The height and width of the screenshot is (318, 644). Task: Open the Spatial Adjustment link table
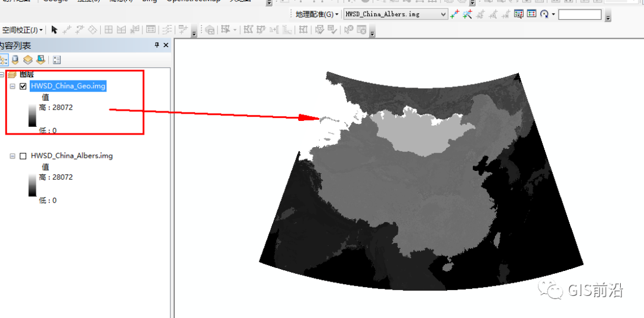click(151, 30)
